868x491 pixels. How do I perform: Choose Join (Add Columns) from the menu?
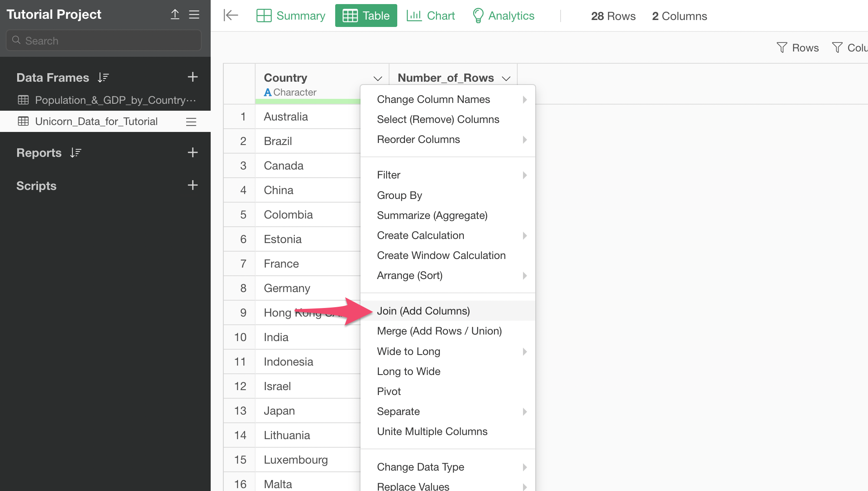click(423, 311)
